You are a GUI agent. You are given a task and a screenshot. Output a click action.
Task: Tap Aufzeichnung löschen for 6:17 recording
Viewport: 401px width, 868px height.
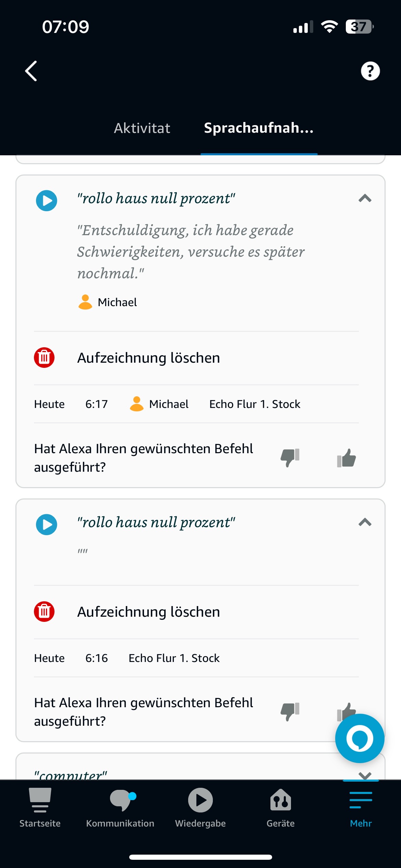point(148,358)
